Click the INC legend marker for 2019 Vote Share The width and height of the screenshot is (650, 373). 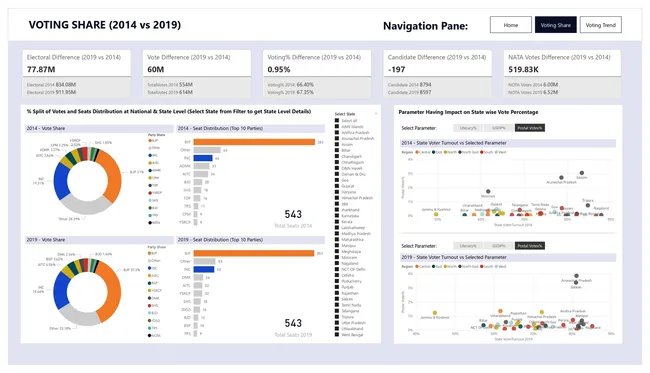[150, 268]
